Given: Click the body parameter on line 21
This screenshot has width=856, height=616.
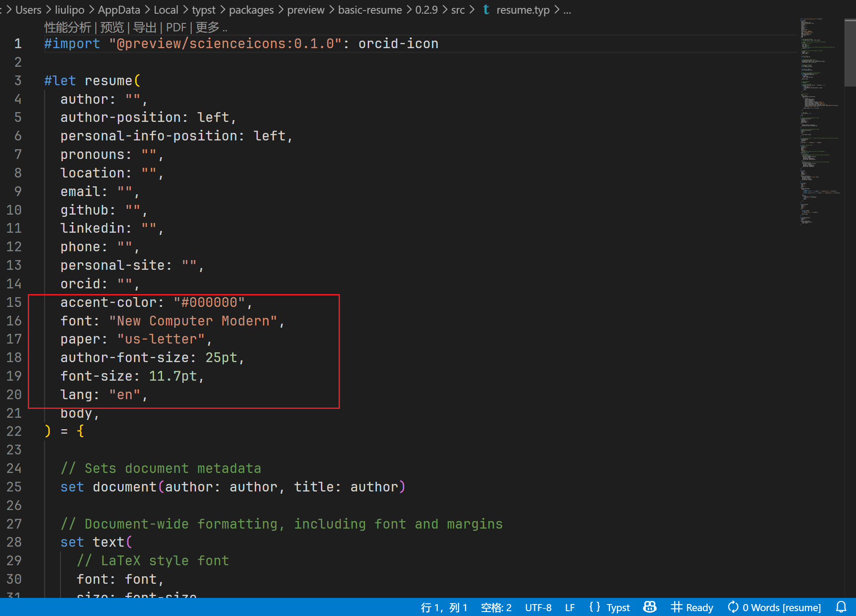Looking at the screenshot, I should pos(76,413).
